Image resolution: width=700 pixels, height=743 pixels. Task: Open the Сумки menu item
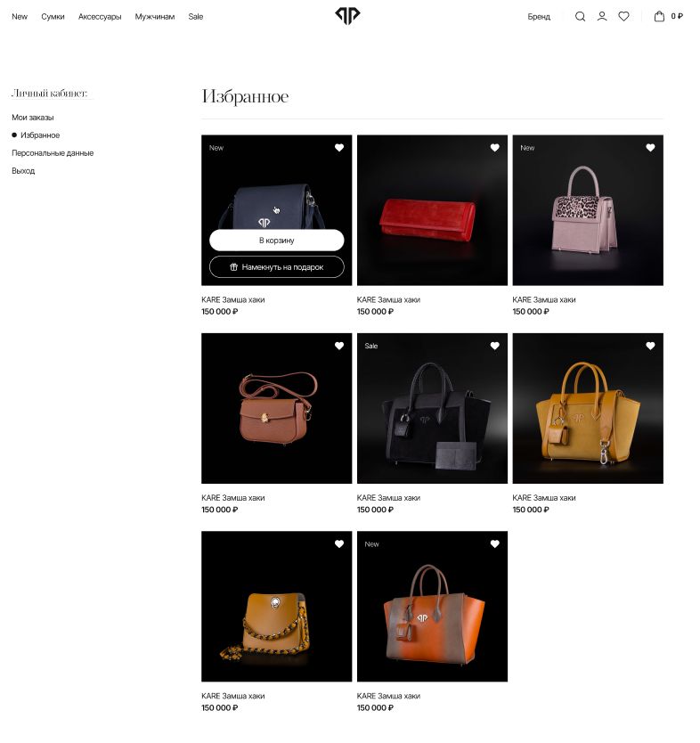pos(53,17)
